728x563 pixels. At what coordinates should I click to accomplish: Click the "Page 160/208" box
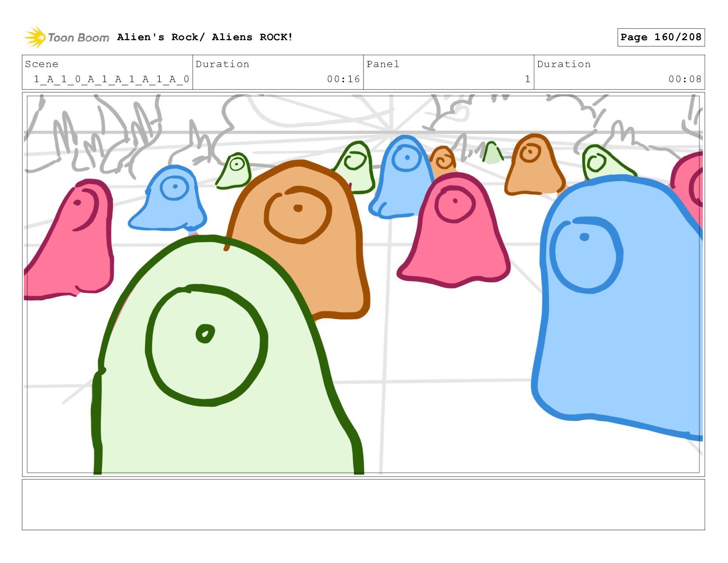tap(661, 37)
